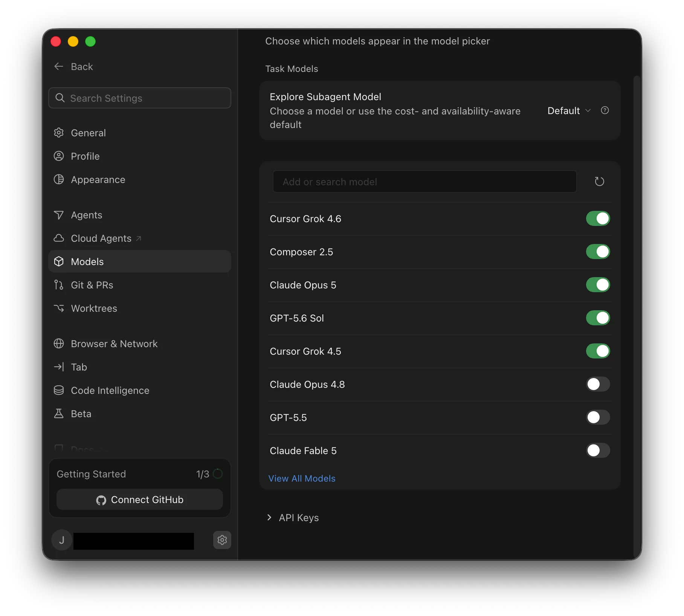The image size is (684, 616).
Task: Focus the Search Settings field
Action: [x=140, y=98]
